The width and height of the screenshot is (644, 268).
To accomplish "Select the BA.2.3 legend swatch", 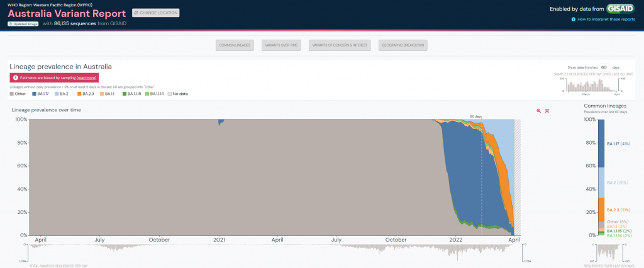I will pyautogui.click(x=79, y=94).
